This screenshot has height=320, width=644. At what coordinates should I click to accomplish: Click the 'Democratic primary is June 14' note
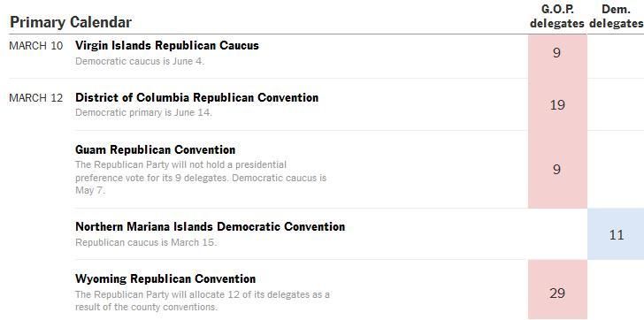click(x=143, y=113)
